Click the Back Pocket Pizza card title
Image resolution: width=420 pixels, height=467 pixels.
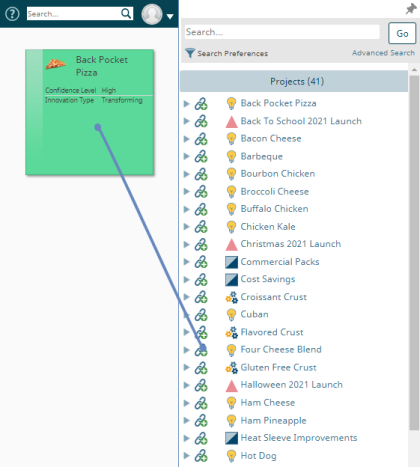coord(102,66)
